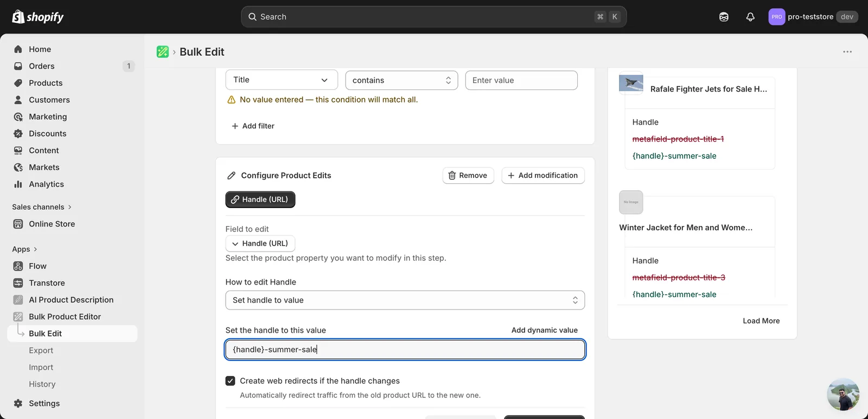Click the Settings gear icon

click(x=18, y=403)
